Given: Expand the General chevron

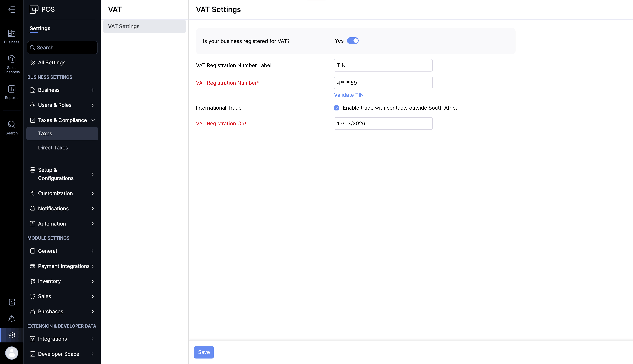Looking at the screenshot, I should [x=93, y=251].
